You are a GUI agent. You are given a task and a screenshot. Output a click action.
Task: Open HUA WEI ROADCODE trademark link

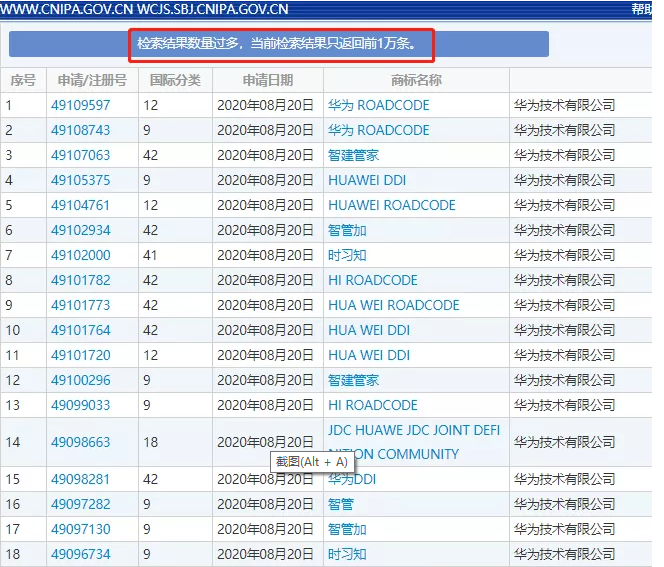(394, 305)
